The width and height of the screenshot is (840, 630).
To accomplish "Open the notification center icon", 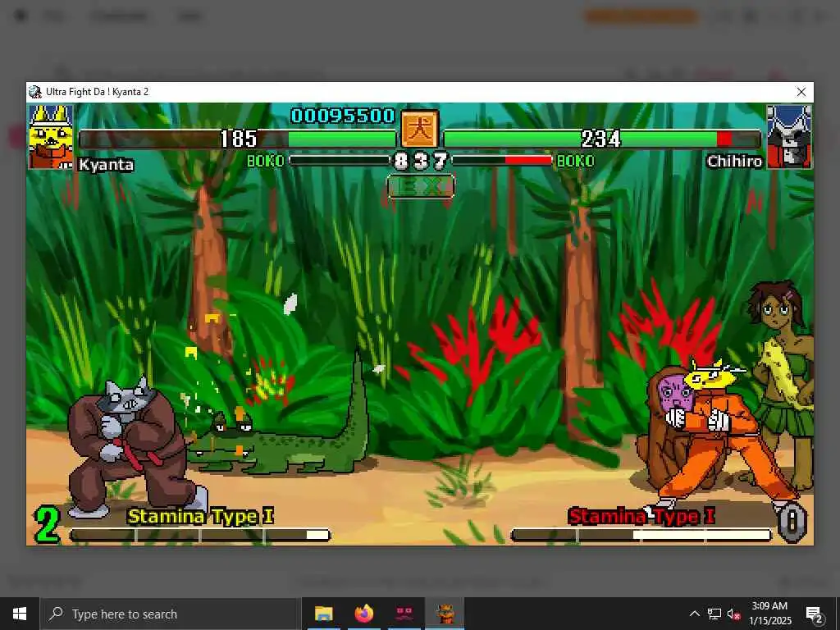I will tap(815, 614).
